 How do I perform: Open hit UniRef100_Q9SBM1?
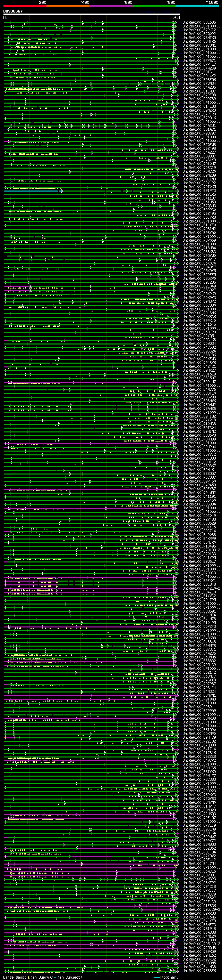(199, 45)
